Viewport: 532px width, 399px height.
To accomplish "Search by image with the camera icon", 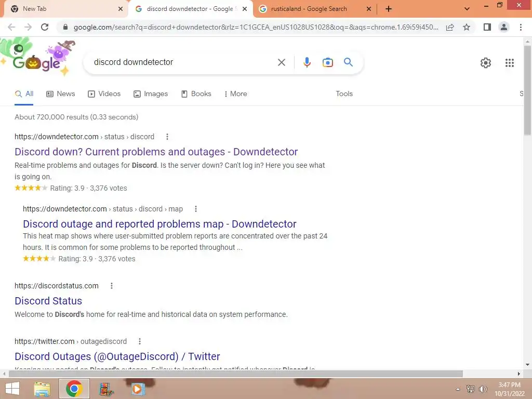I will tap(327, 62).
